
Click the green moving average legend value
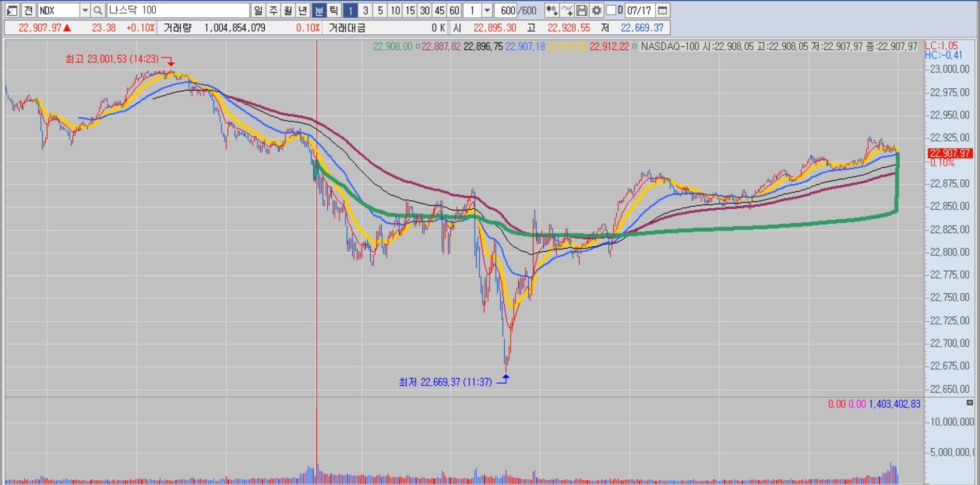(392, 47)
